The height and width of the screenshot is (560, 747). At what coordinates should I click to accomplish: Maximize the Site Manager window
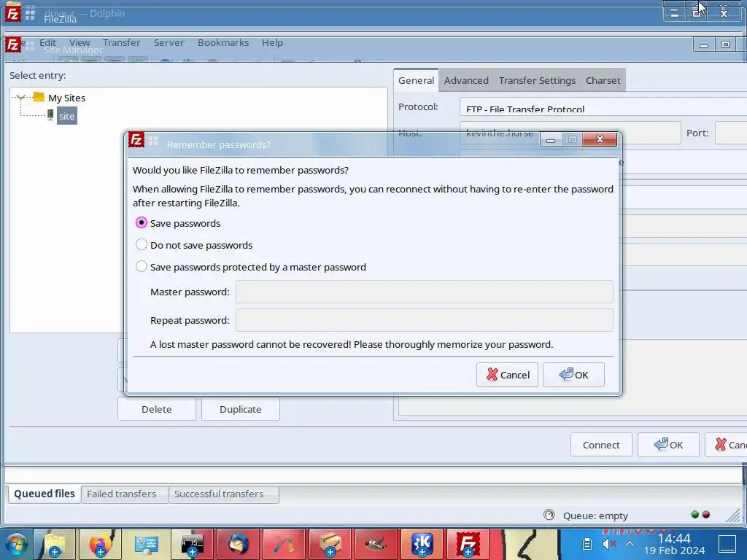[725, 45]
